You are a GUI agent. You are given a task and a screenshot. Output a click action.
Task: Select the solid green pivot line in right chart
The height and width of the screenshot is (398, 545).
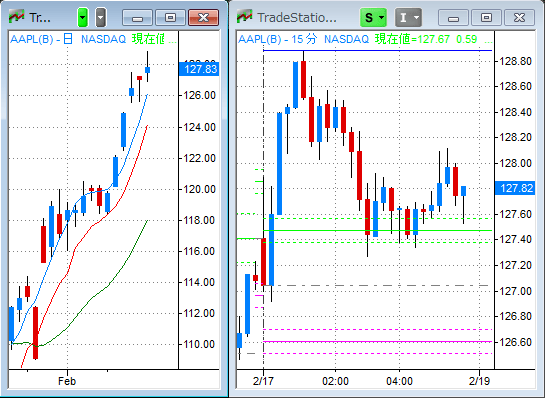377,230
